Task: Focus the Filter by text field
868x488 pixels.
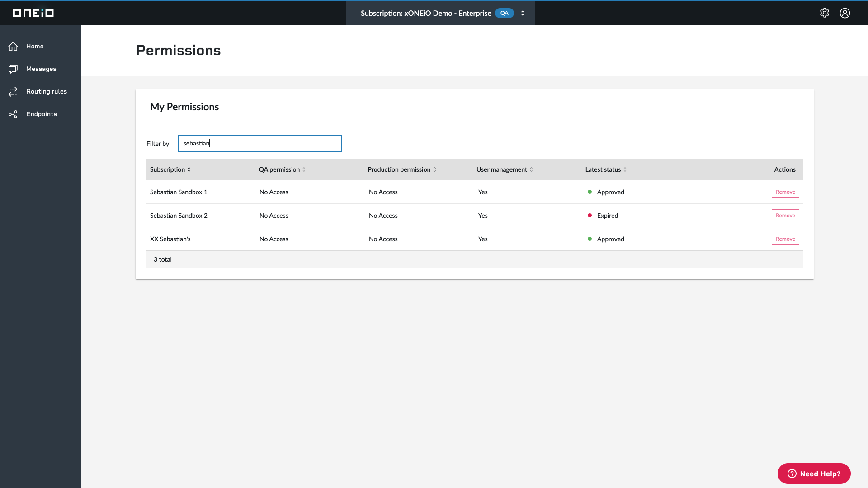Action: (260, 143)
